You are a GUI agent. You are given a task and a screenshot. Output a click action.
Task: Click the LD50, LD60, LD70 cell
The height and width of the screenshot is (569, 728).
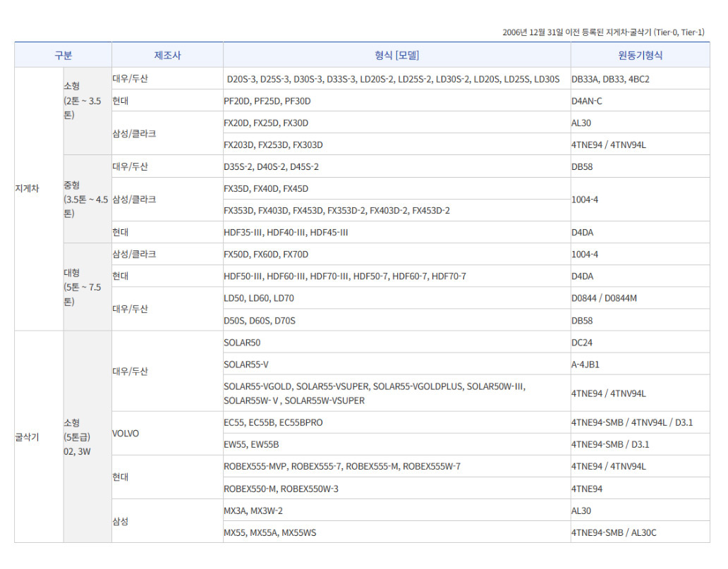click(x=397, y=298)
